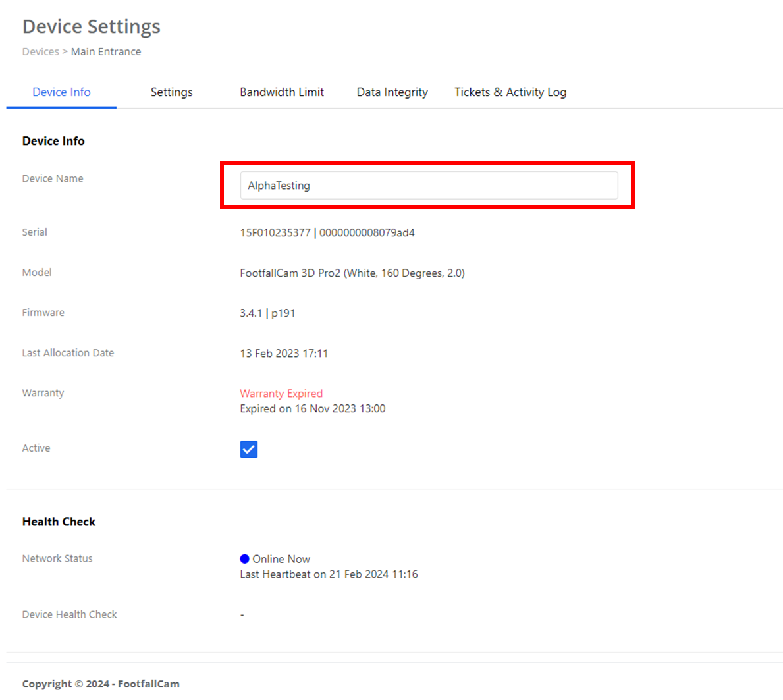
Task: Click the Health Check section heading
Action: (59, 522)
